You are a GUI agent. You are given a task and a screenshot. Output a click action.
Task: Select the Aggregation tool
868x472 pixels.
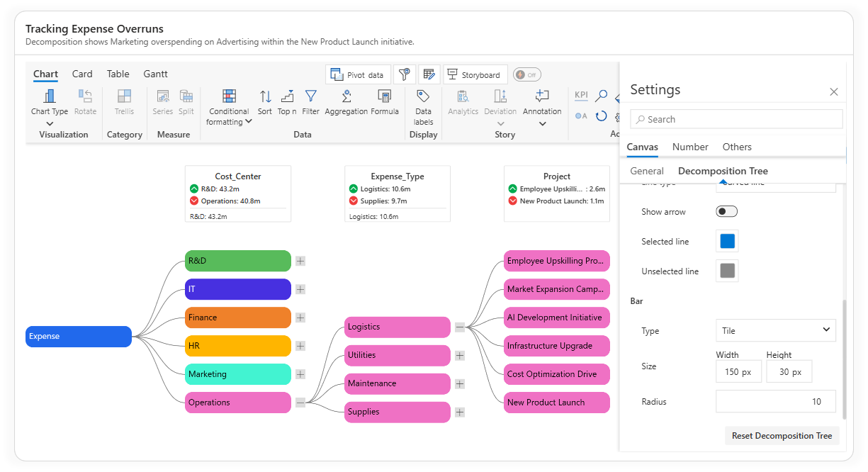(346, 97)
